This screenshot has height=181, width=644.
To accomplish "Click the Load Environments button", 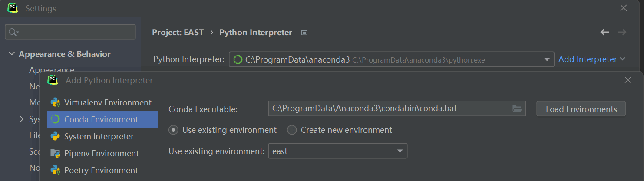I will pyautogui.click(x=581, y=109).
